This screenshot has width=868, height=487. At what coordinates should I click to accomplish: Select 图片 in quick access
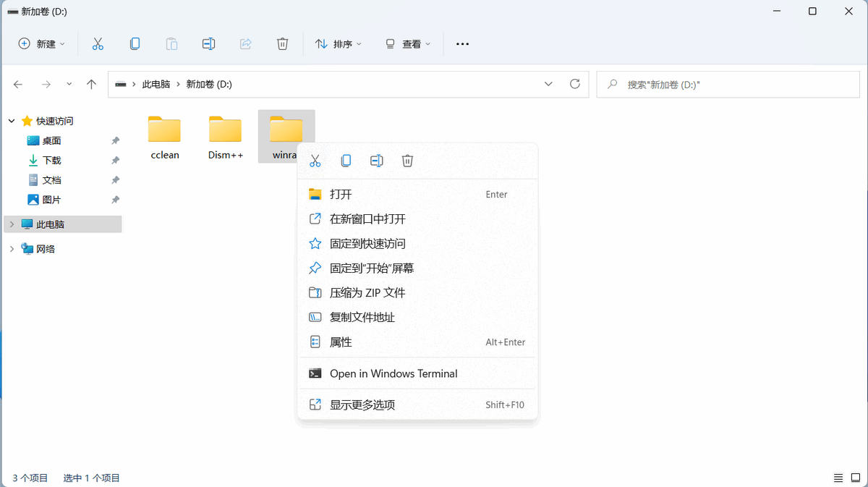(51, 200)
